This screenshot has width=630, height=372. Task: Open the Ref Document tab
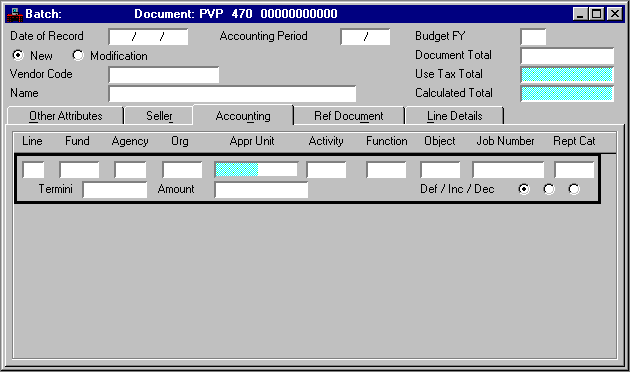[349, 116]
